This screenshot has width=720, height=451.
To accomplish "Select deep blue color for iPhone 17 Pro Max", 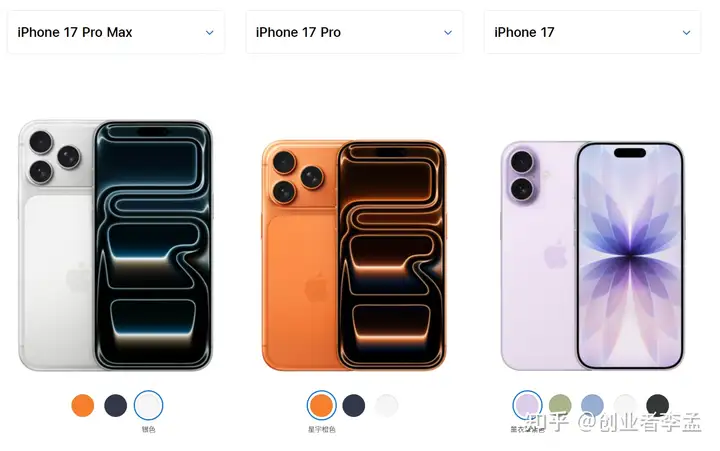I will point(116,406).
